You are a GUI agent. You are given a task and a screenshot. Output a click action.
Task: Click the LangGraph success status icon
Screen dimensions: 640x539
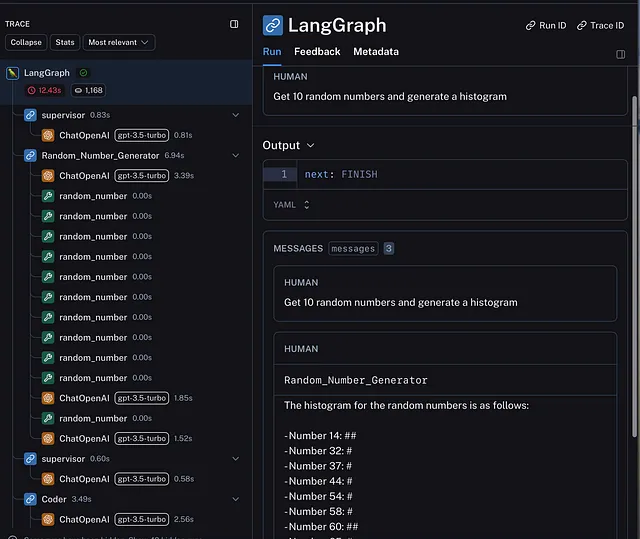click(x=83, y=73)
